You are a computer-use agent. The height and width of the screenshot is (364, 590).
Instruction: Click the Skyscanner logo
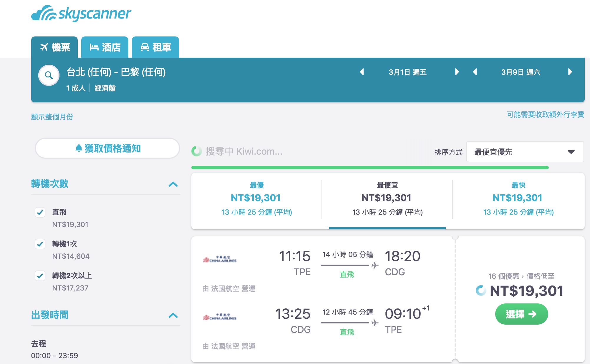(x=81, y=14)
